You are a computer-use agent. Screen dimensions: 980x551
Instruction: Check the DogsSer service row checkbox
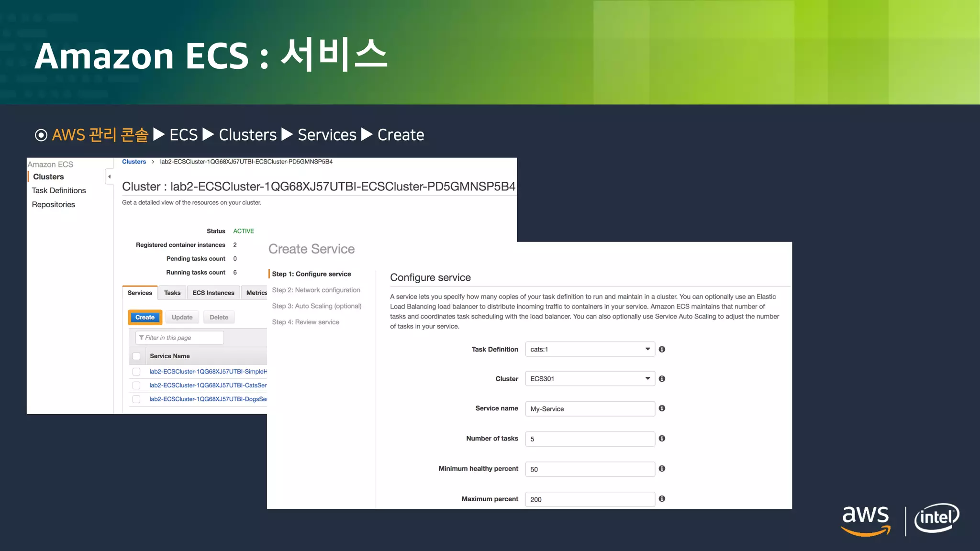(x=136, y=399)
